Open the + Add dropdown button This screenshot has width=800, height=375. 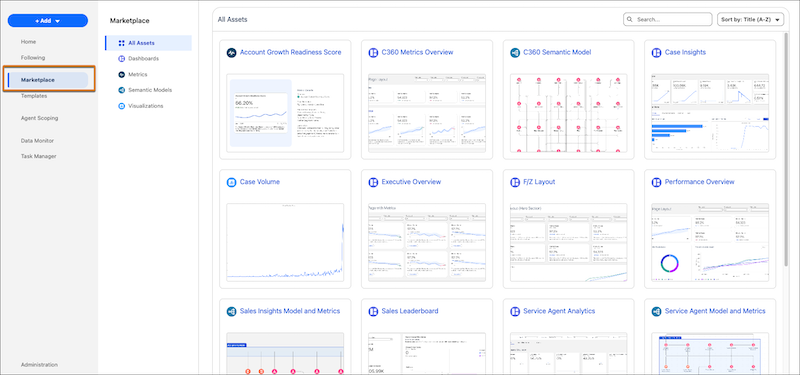point(48,21)
